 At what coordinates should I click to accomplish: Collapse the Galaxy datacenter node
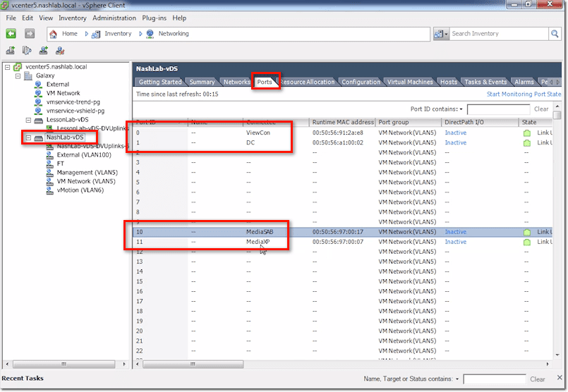pyautogui.click(x=18, y=75)
